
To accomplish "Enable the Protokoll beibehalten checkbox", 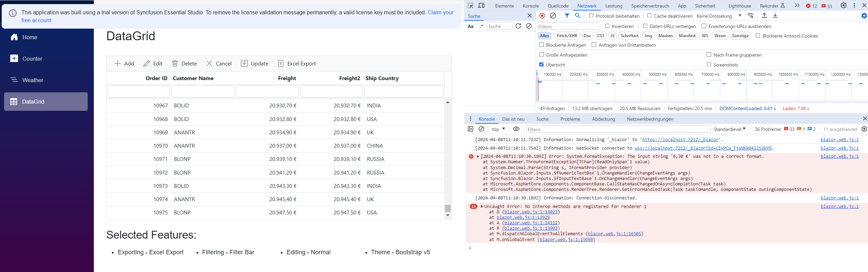I will click(591, 16).
